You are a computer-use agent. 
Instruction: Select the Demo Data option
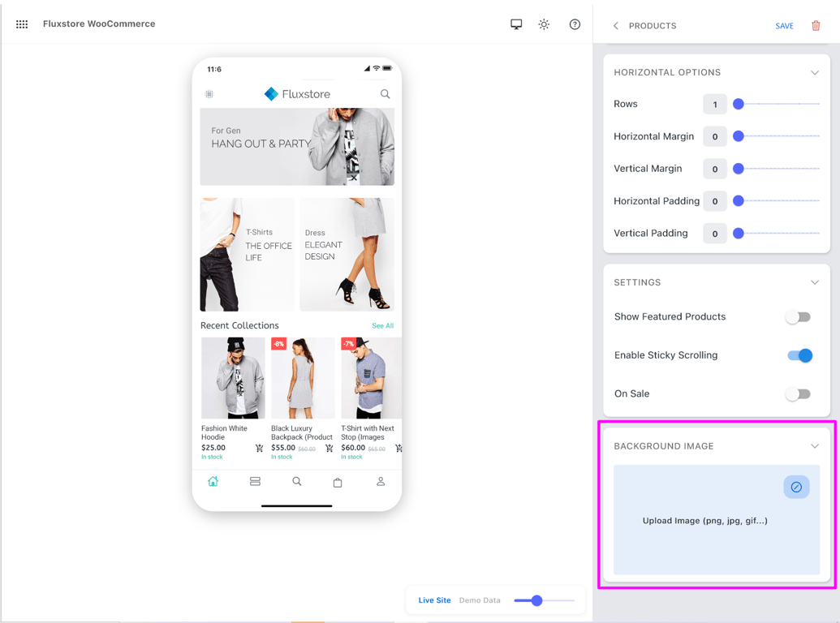(480, 600)
